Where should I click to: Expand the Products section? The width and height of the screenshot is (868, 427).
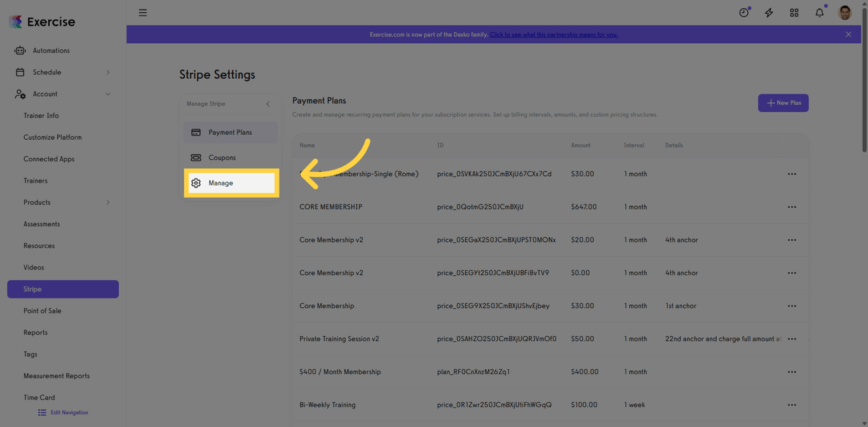tap(108, 202)
